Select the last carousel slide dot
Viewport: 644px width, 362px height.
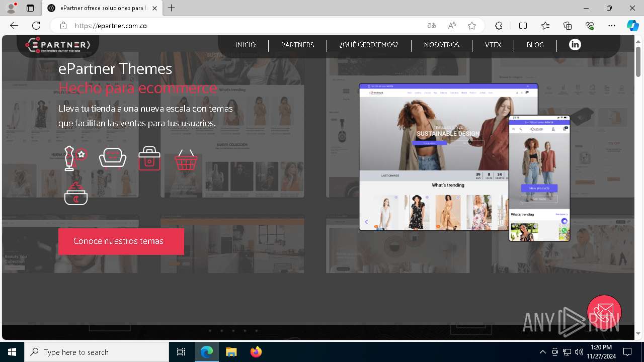(257, 331)
